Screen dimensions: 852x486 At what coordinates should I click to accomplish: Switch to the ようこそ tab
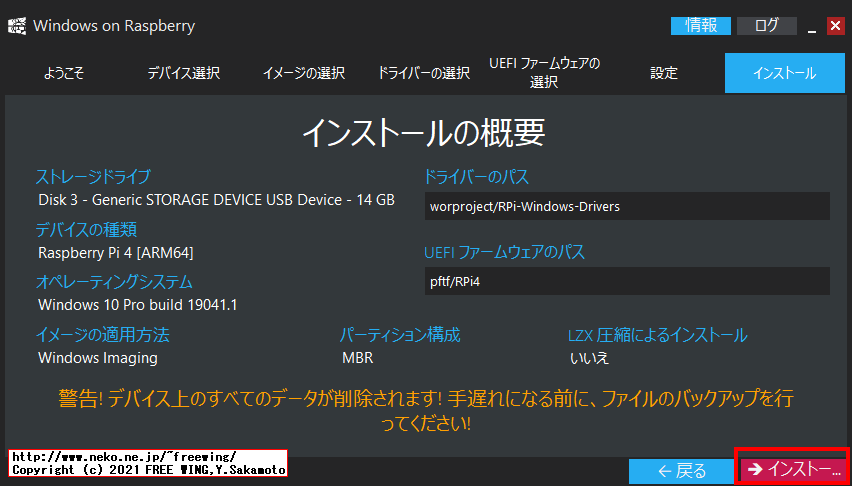pyautogui.click(x=64, y=73)
